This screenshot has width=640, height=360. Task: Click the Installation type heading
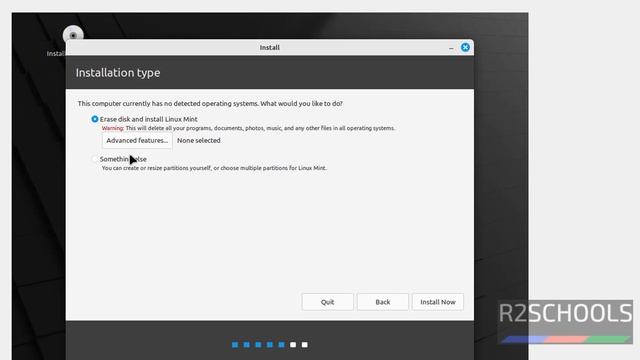[x=118, y=73]
